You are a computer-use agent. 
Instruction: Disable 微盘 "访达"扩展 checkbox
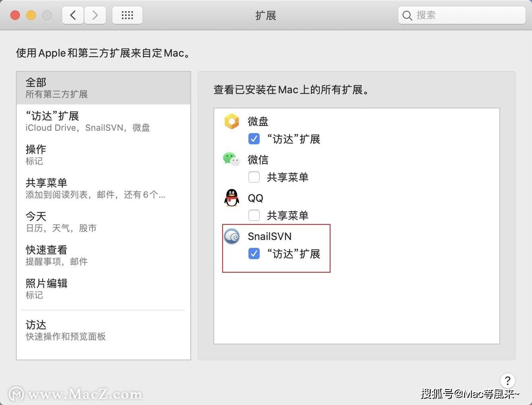tap(254, 139)
